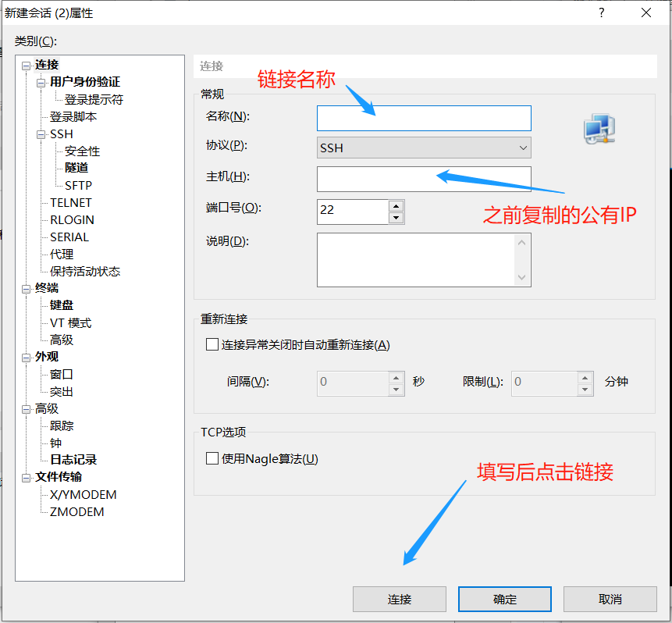Click the help question mark button
This screenshot has width=672, height=623.
tap(602, 13)
